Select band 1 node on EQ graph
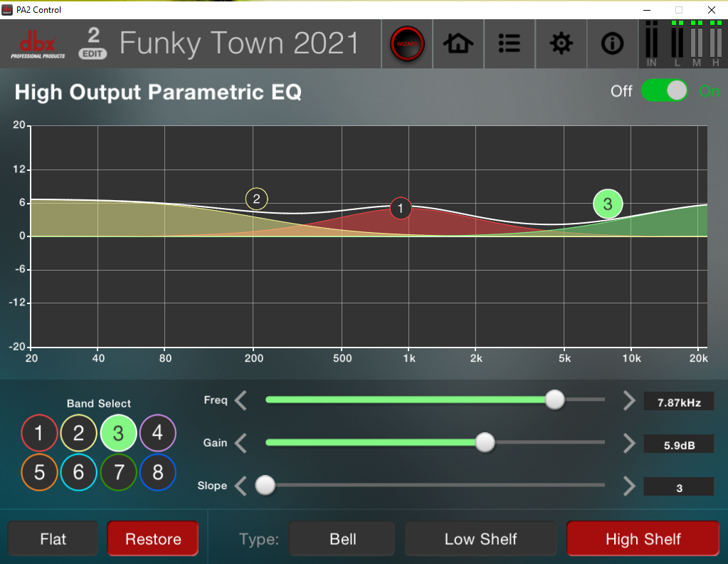Image resolution: width=728 pixels, height=564 pixels. [x=401, y=208]
